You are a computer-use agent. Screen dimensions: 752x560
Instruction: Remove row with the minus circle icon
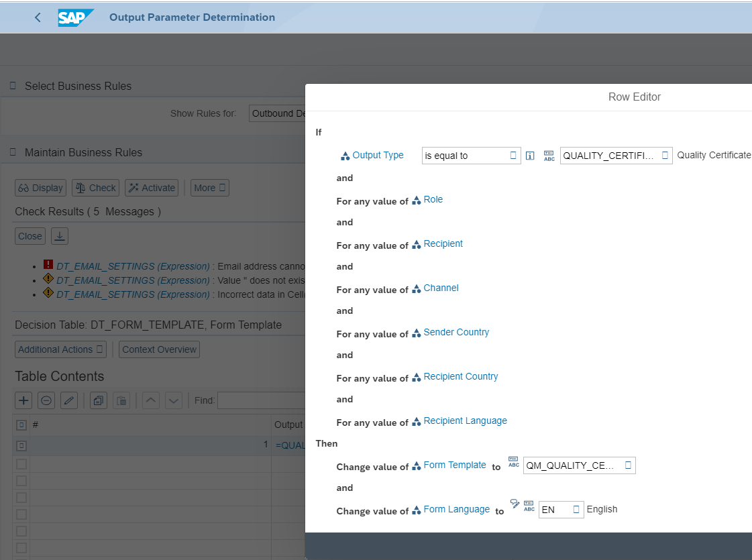click(x=46, y=400)
